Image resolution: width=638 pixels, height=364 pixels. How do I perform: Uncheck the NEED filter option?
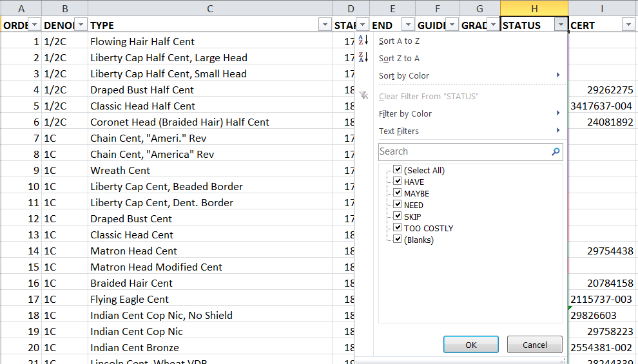[x=398, y=204]
